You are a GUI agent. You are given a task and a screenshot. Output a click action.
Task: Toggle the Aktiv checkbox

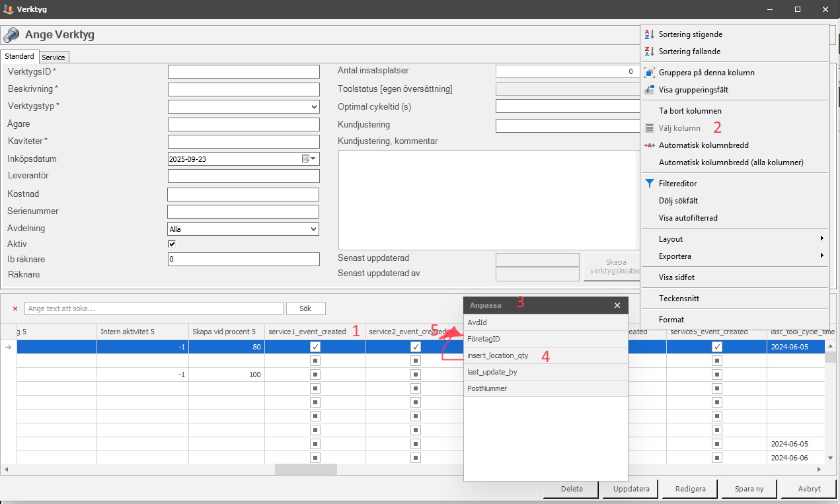(x=172, y=244)
